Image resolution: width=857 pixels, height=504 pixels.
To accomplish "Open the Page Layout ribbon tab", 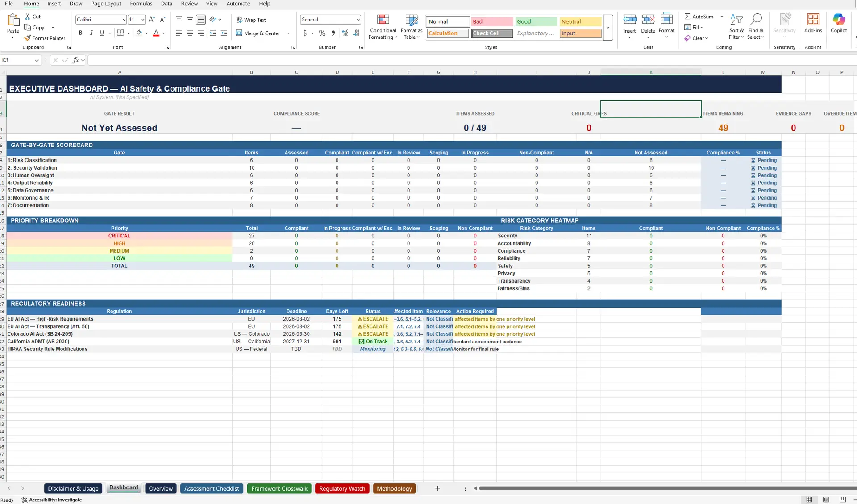I will (106, 4).
